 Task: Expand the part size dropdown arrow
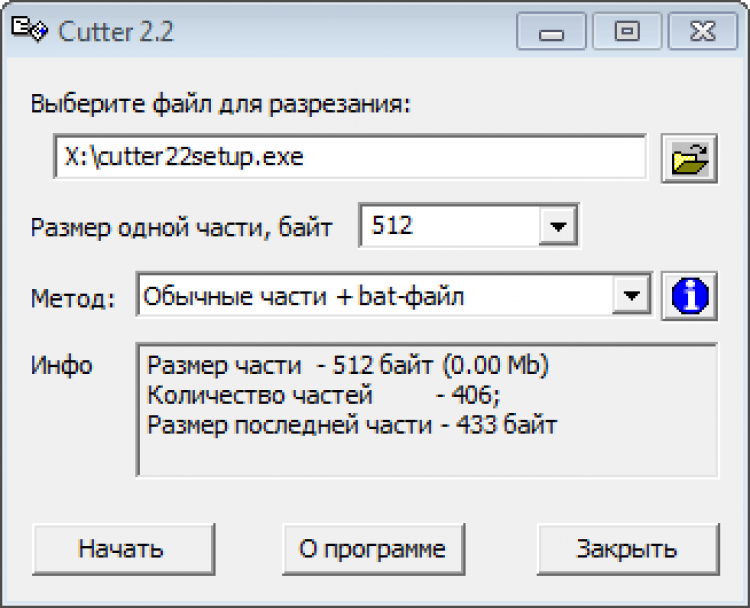(558, 227)
